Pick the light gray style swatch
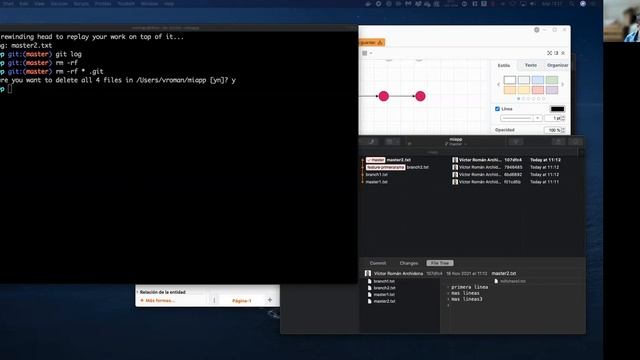The image size is (640, 360). coord(524,80)
